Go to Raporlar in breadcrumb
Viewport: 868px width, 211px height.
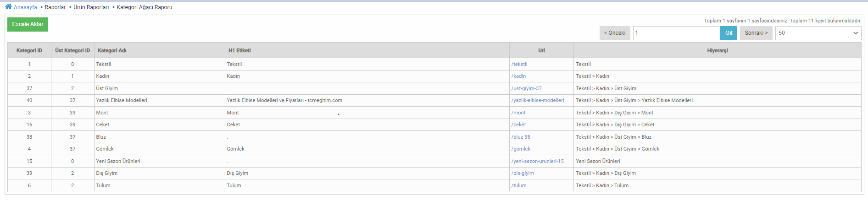coord(55,7)
